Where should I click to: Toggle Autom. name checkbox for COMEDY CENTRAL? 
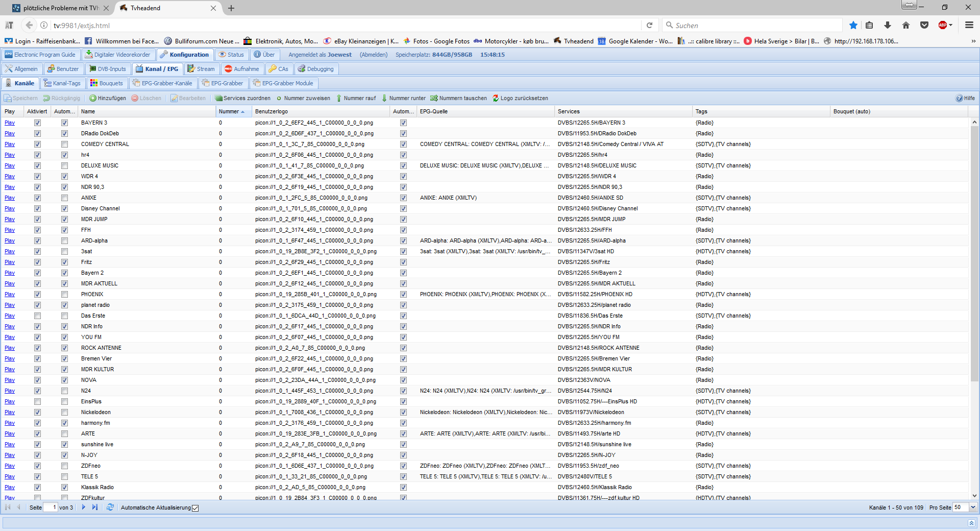[x=64, y=144]
